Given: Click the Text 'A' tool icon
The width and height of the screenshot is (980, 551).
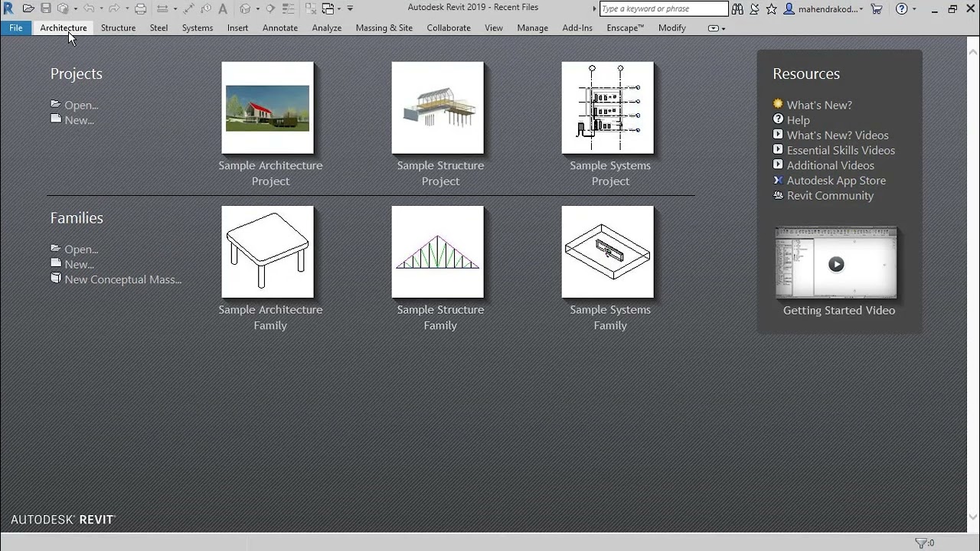Looking at the screenshot, I should 223,8.
